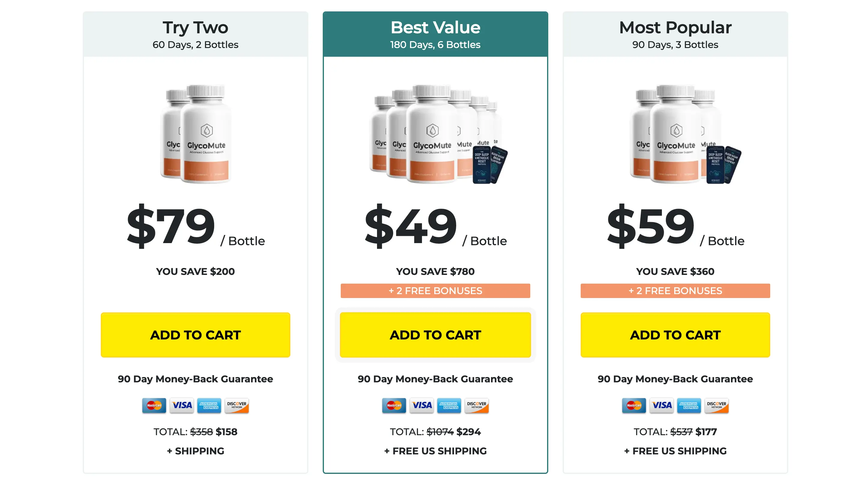Click FREE US SHIPPING text under Most Popular
The height and width of the screenshot is (494, 868).
[675, 451]
